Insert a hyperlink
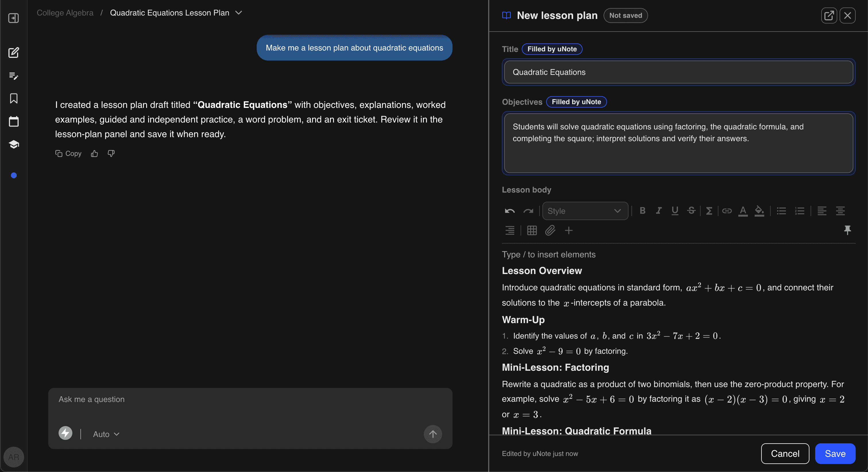The height and width of the screenshot is (472, 868). pyautogui.click(x=727, y=211)
